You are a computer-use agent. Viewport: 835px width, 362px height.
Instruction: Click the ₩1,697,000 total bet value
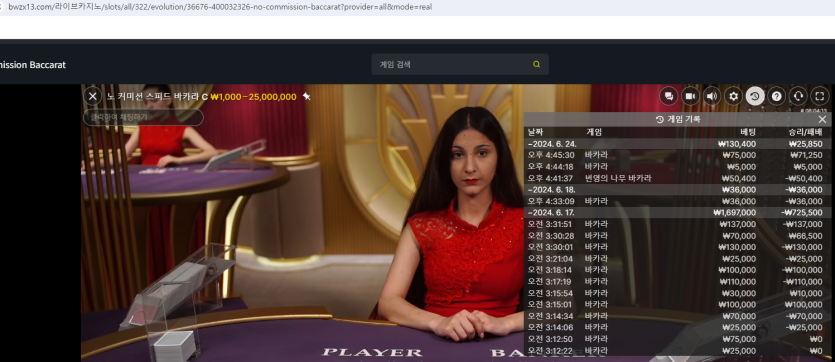(x=734, y=212)
